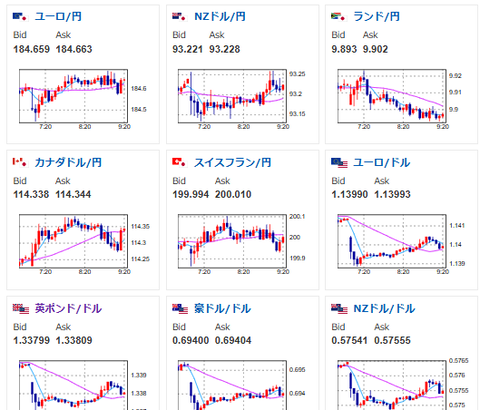
Task: Click the NZドル/ドル flag icon
Action: (339, 309)
